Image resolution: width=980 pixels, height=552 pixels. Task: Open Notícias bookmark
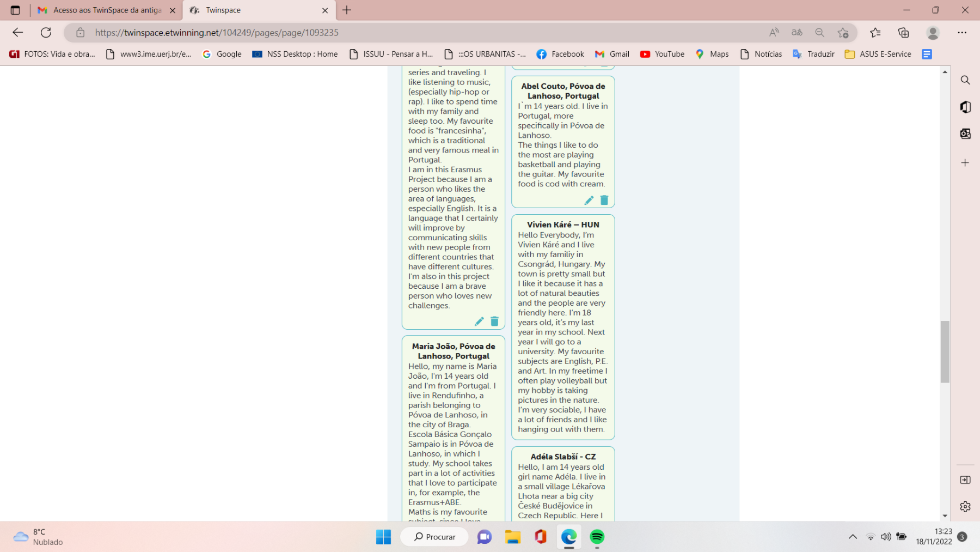761,54
